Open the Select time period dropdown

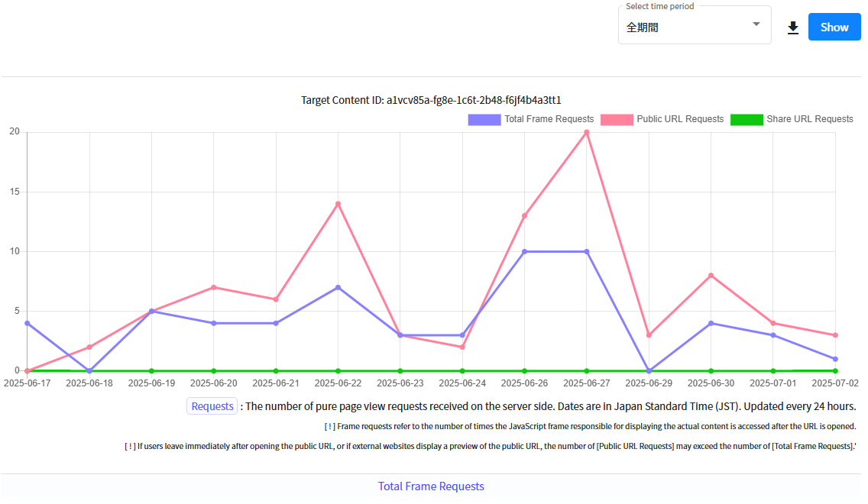point(695,25)
